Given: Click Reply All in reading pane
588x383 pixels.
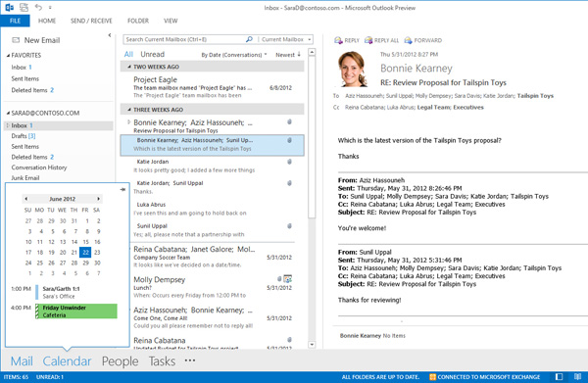Looking at the screenshot, I should 382,40.
